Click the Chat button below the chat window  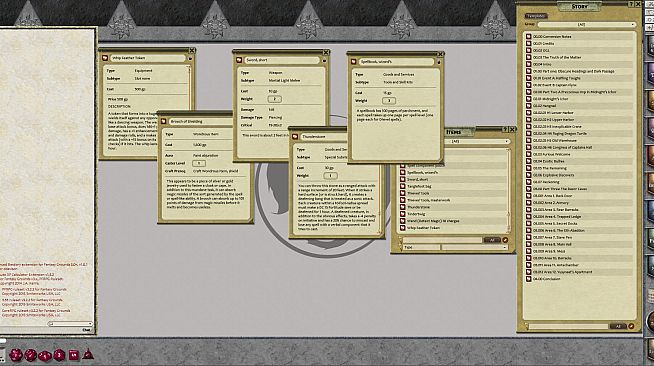(86, 330)
